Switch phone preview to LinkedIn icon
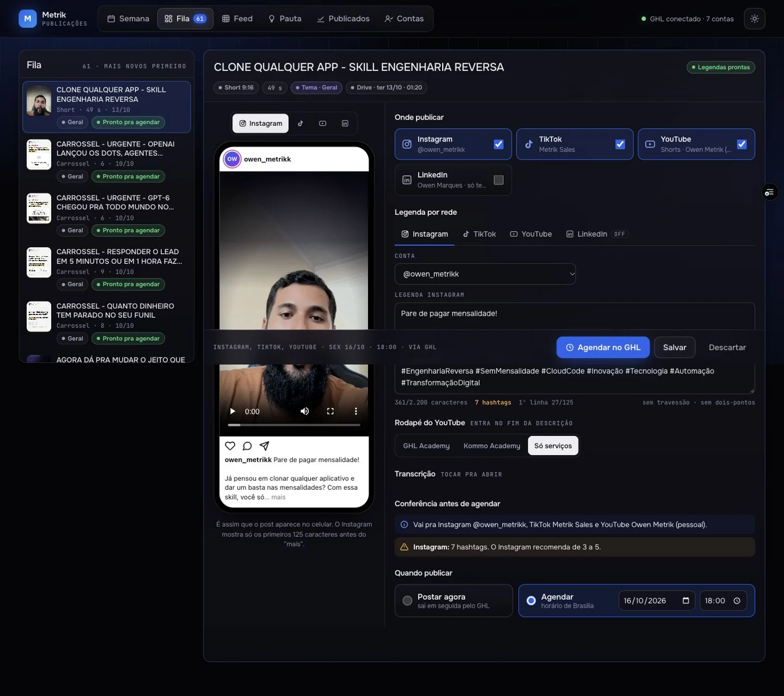Viewport: 784px width, 696px height. (345, 124)
